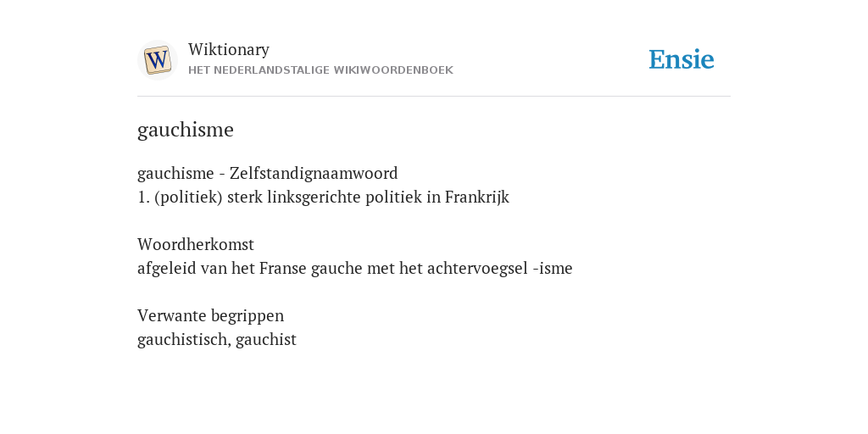Click the word '(politiek)' in the definition
The height and width of the screenshot is (434, 868).
pyautogui.click(x=188, y=197)
